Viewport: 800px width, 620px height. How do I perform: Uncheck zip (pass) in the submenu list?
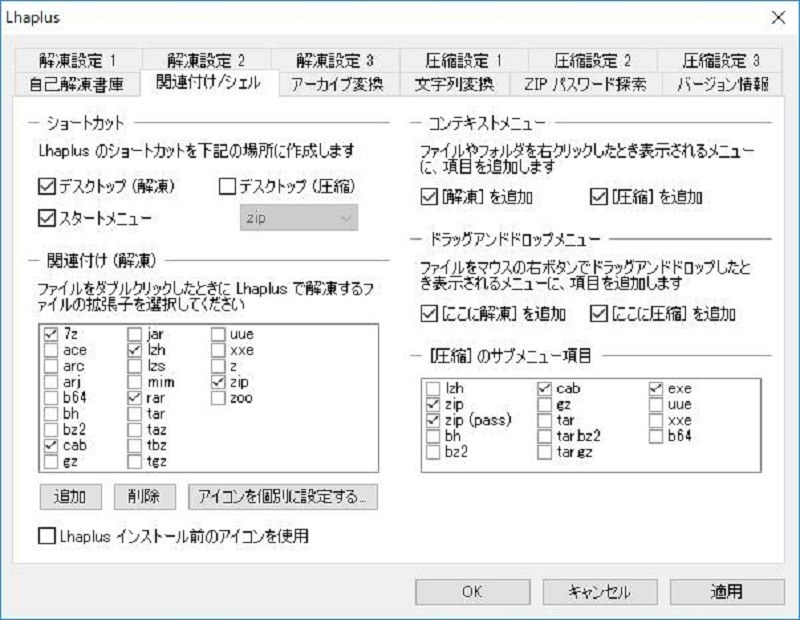point(433,420)
